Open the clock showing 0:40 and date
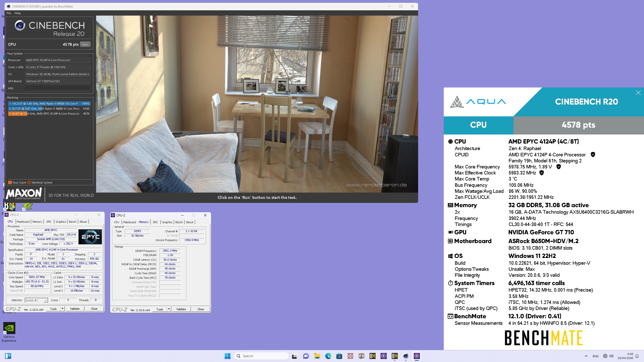Viewport: 644px width, 362px height. (x=625, y=356)
